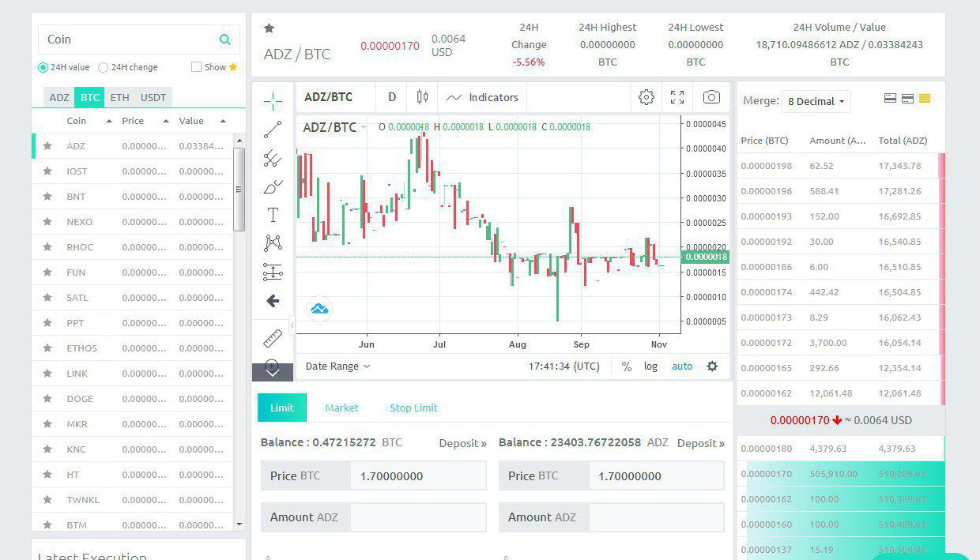
Task: Select the Limit order tab
Action: tap(282, 408)
